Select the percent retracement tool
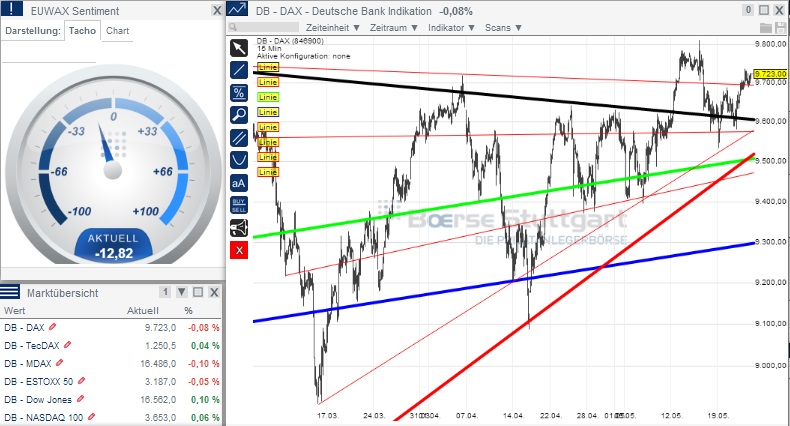Viewport: 790px width, 426px height. tap(239, 93)
